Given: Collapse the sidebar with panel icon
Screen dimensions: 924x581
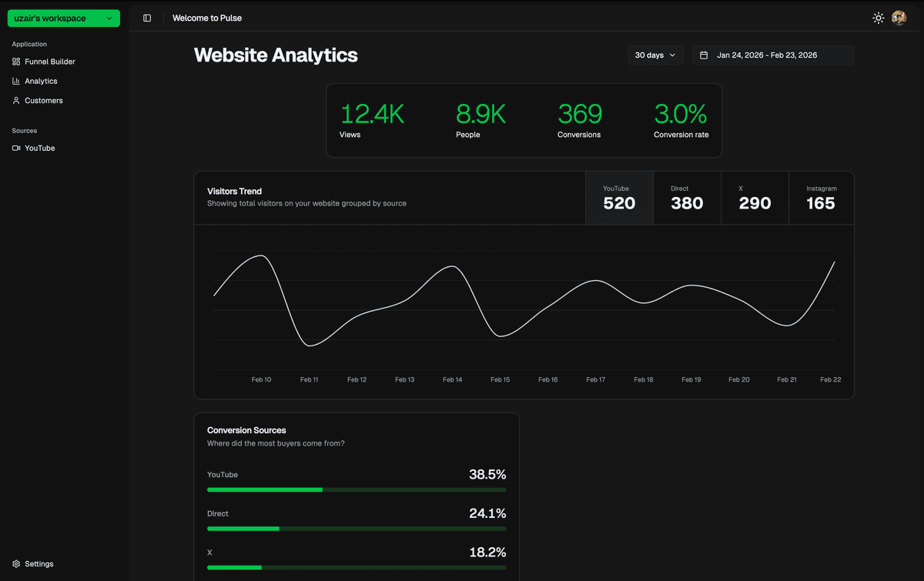Looking at the screenshot, I should [147, 18].
